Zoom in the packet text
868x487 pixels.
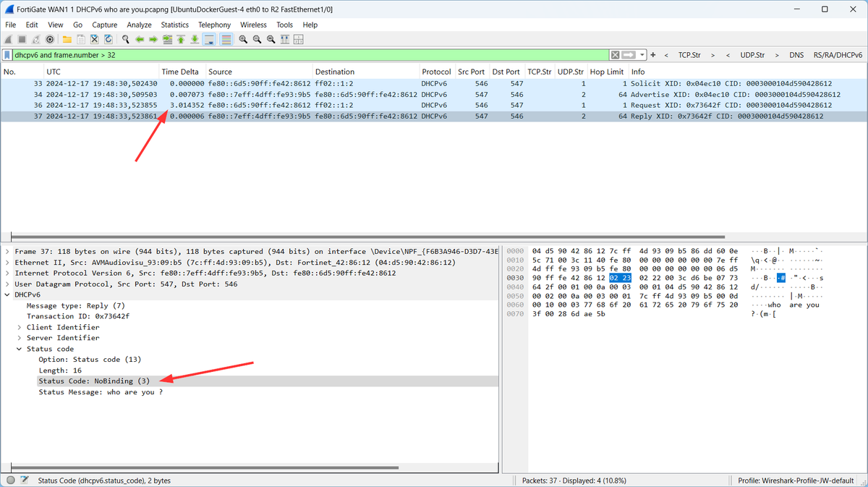pos(243,39)
